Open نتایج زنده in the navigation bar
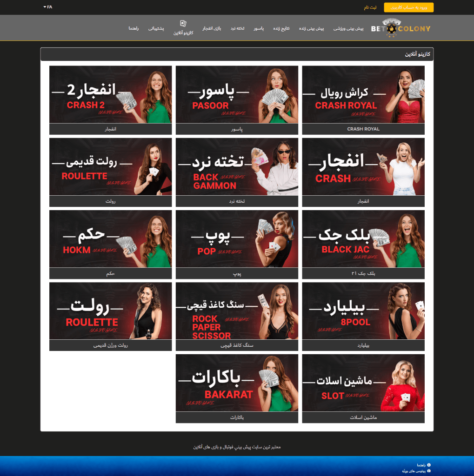Screen dimensions: 474x476 281,28
